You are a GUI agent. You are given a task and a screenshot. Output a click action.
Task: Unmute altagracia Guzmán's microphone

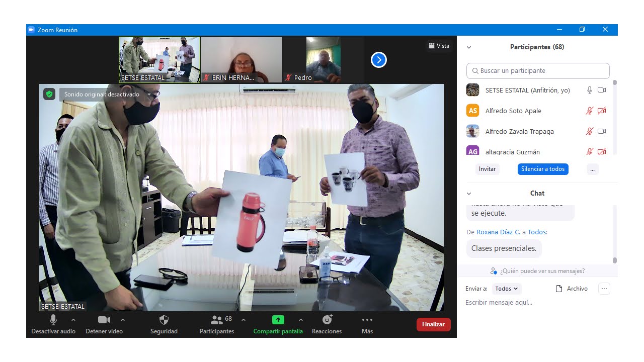(590, 151)
